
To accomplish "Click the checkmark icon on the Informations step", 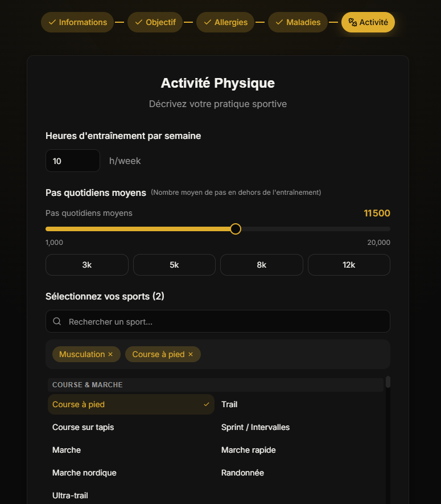I will click(x=52, y=22).
